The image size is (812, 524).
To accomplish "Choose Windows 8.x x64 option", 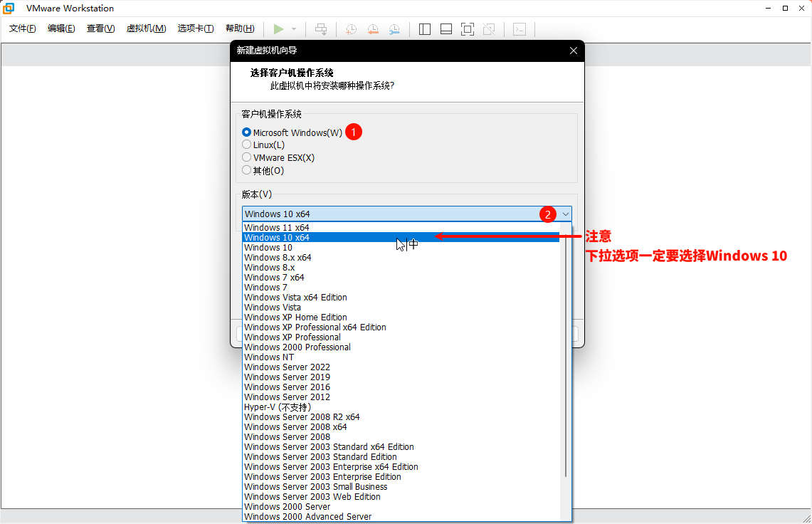I will point(401,258).
